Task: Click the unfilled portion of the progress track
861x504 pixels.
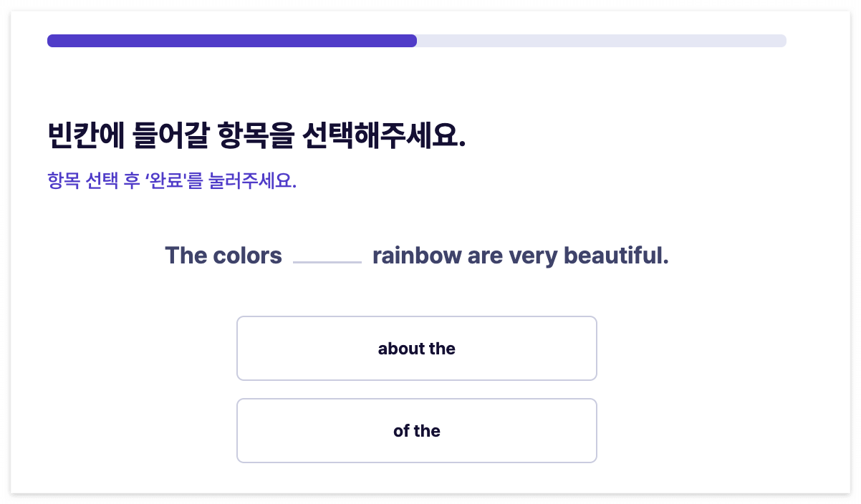Action: click(x=602, y=41)
